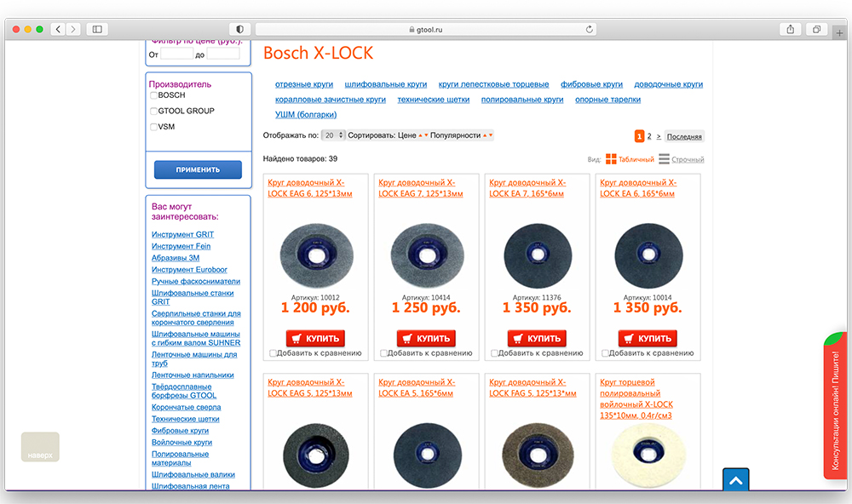Image resolution: width=852 pixels, height=504 pixels.
Task: Buy the X-LOCK EA 6 165*6мм disc
Action: pos(648,338)
